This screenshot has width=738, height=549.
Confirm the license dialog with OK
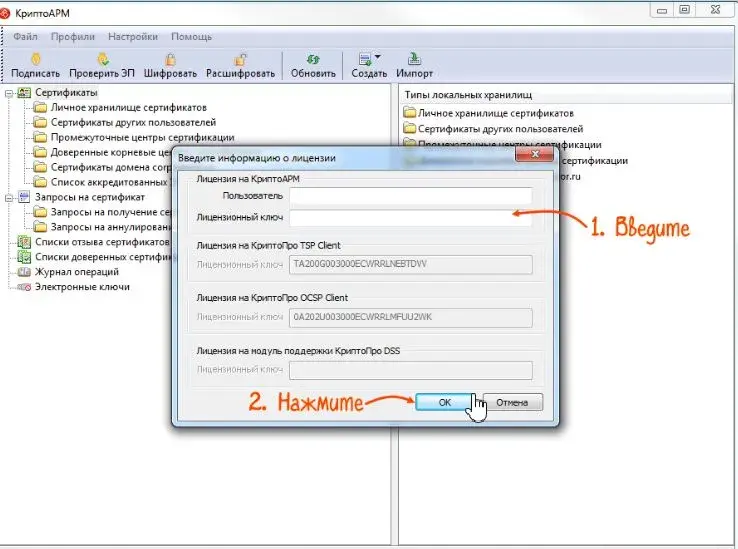(445, 402)
